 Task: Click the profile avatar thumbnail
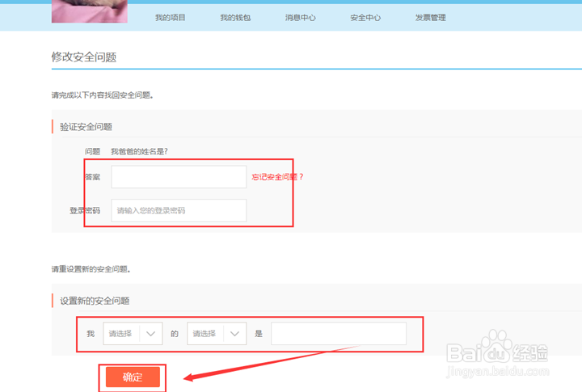coord(90,11)
